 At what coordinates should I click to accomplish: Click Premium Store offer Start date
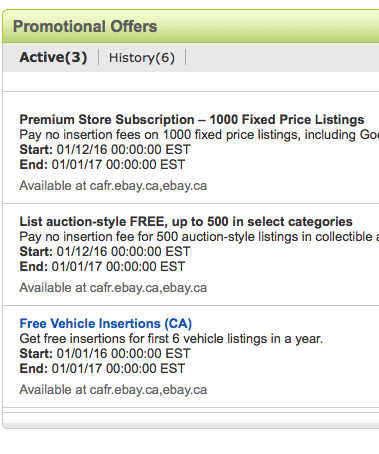click(x=105, y=150)
